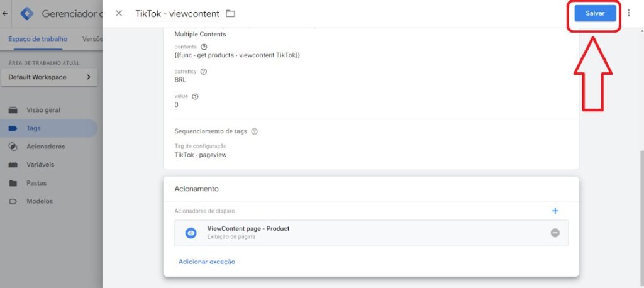Go to Variáveis section
Screen dimensions: 644x288
pyautogui.click(x=40, y=165)
